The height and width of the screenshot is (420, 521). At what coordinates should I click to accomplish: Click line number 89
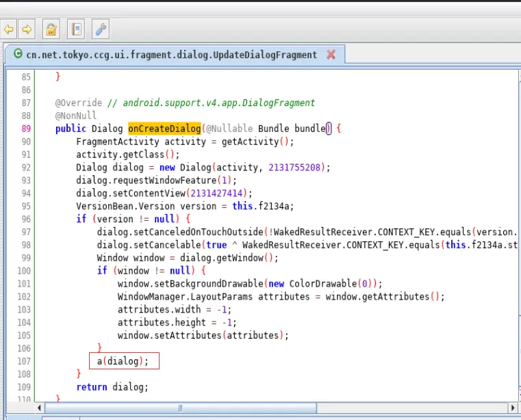coord(26,129)
